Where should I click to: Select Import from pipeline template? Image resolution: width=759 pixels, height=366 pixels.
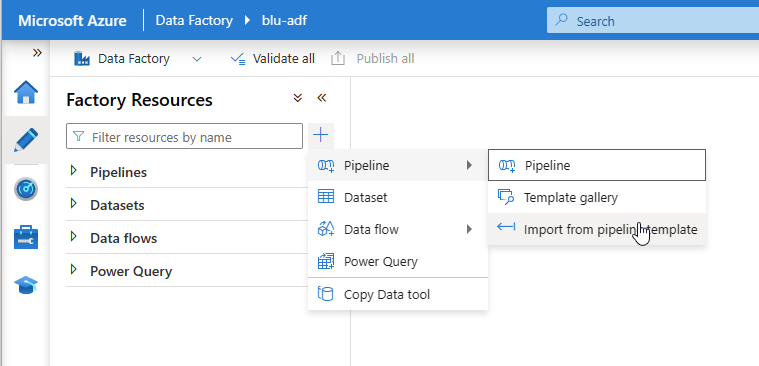tap(597, 229)
